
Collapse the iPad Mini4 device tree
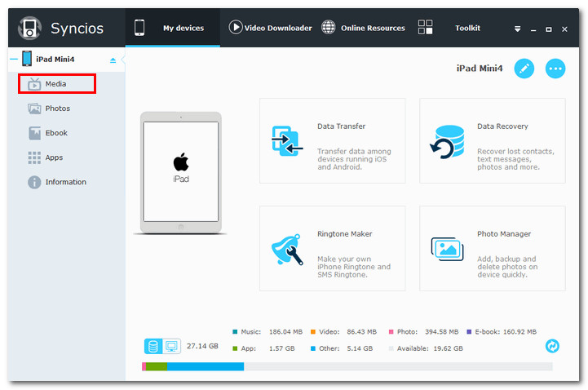click(14, 60)
